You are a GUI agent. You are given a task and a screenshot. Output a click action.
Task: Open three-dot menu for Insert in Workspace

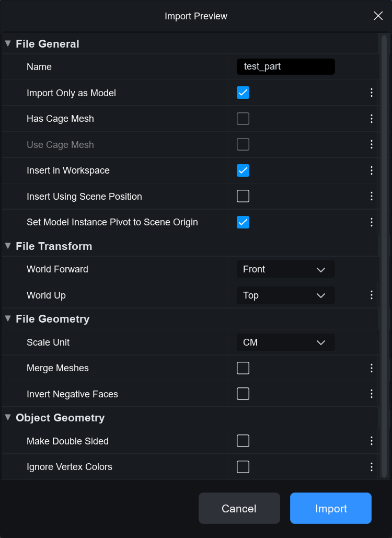click(372, 170)
